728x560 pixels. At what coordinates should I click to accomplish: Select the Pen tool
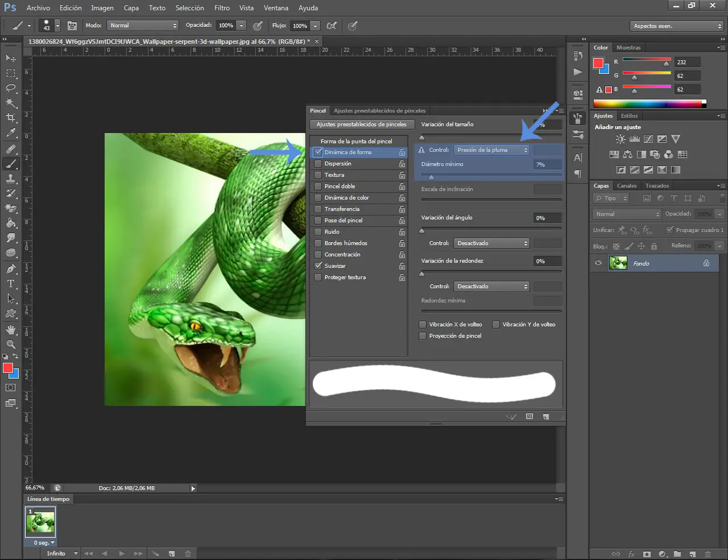click(x=11, y=269)
